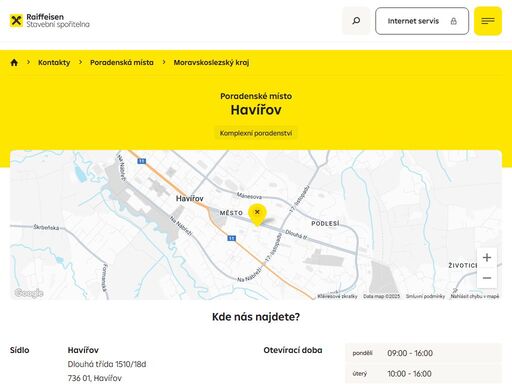Open Smluvní podmínky map link
The height and width of the screenshot is (384, 512).
tap(425, 296)
